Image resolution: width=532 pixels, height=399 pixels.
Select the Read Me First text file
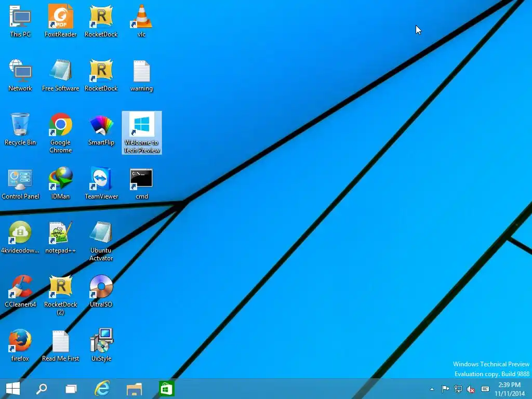click(x=60, y=345)
